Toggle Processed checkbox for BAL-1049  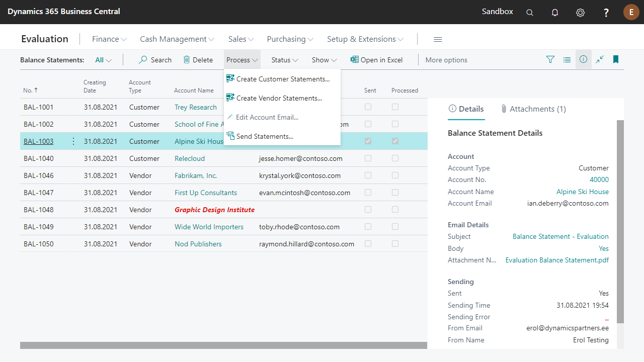coord(395,227)
